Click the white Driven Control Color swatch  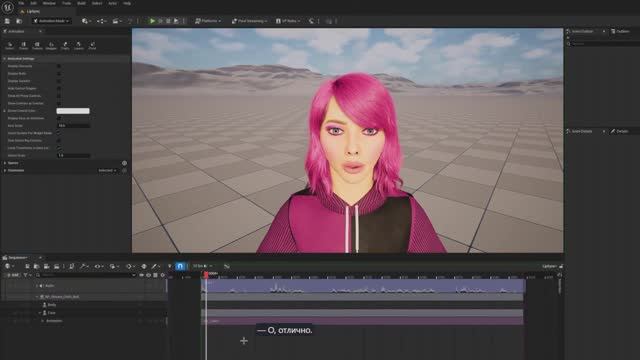coord(73,111)
